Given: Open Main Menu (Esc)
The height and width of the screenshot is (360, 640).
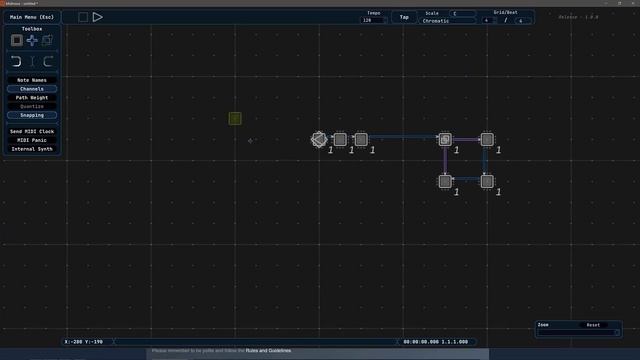Looking at the screenshot, I should (x=32, y=17).
